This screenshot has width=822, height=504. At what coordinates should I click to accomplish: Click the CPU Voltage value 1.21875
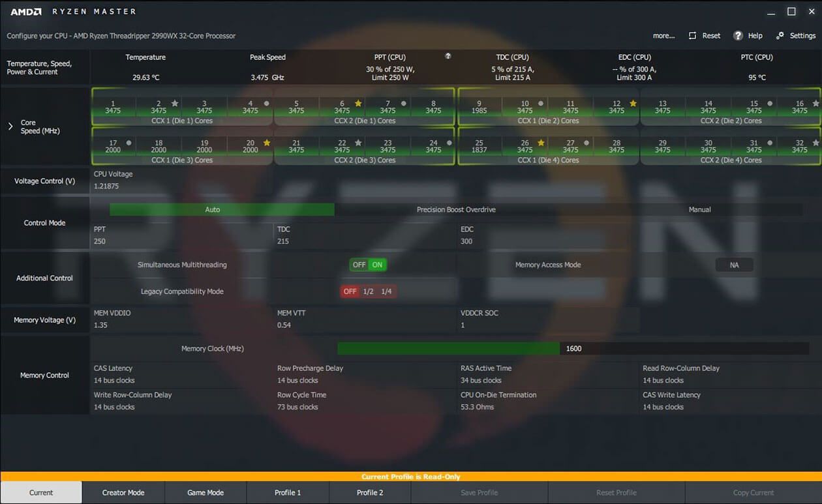pyautogui.click(x=106, y=186)
